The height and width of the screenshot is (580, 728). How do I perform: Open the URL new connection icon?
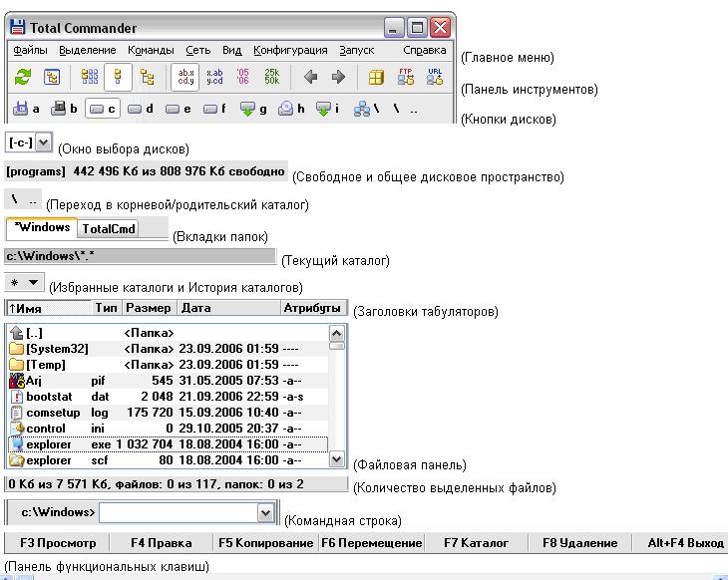[x=435, y=77]
